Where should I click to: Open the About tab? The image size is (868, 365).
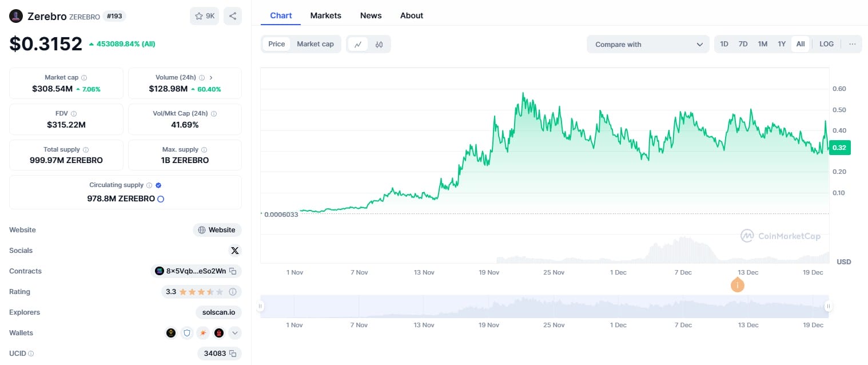point(412,15)
